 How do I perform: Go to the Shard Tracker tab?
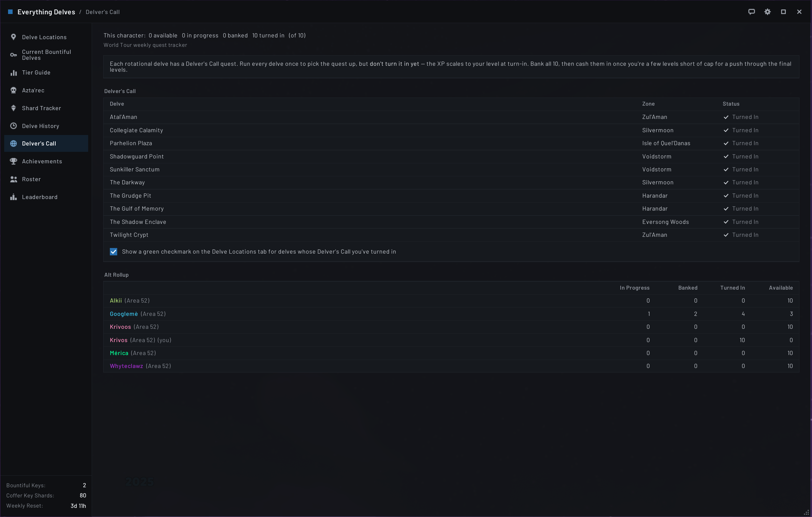pyautogui.click(x=46, y=108)
